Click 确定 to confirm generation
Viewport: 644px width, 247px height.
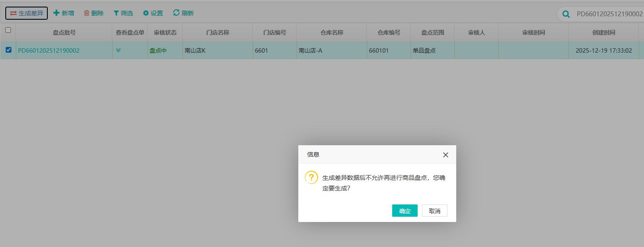point(404,211)
